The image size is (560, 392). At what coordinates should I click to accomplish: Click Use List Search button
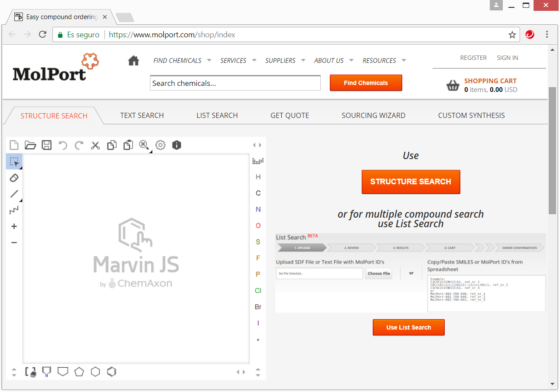coord(409,327)
